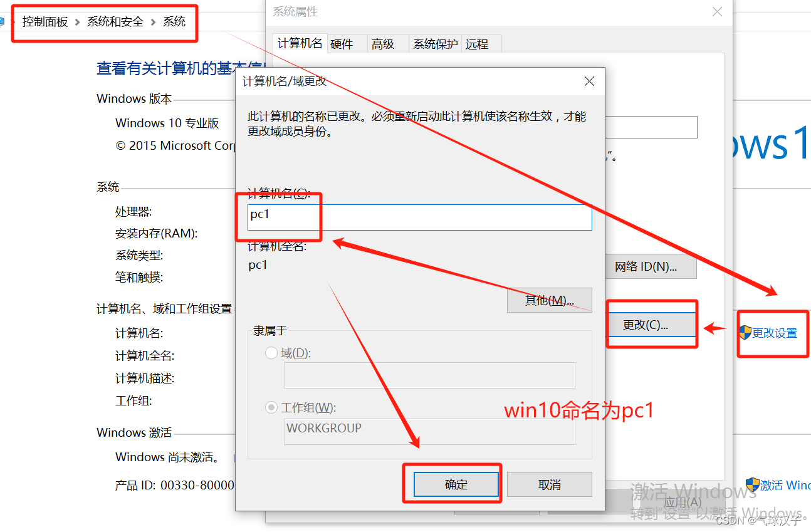Viewport: 811px width, 532px height.
Task: Open the 更改设置 link
Action: coord(775,333)
